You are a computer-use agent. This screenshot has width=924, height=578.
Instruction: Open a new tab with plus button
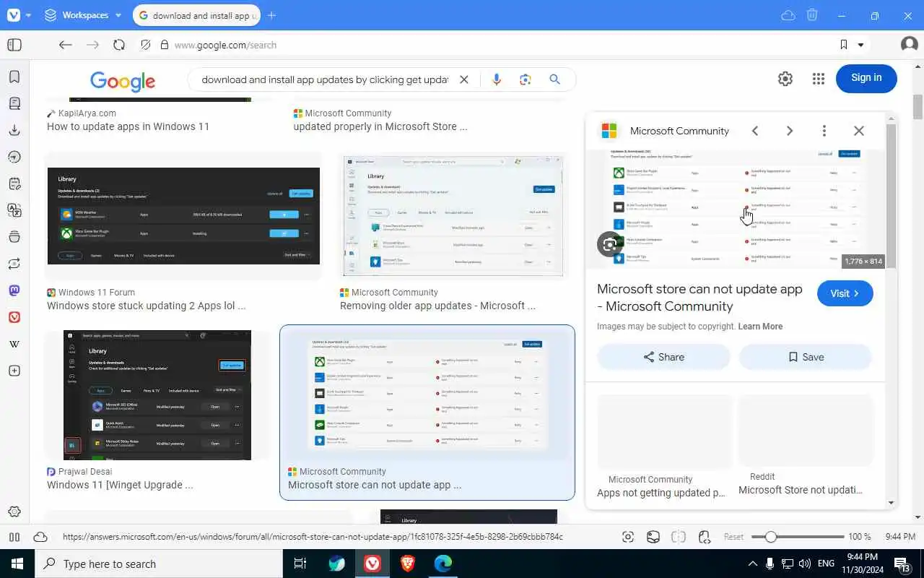point(271,15)
